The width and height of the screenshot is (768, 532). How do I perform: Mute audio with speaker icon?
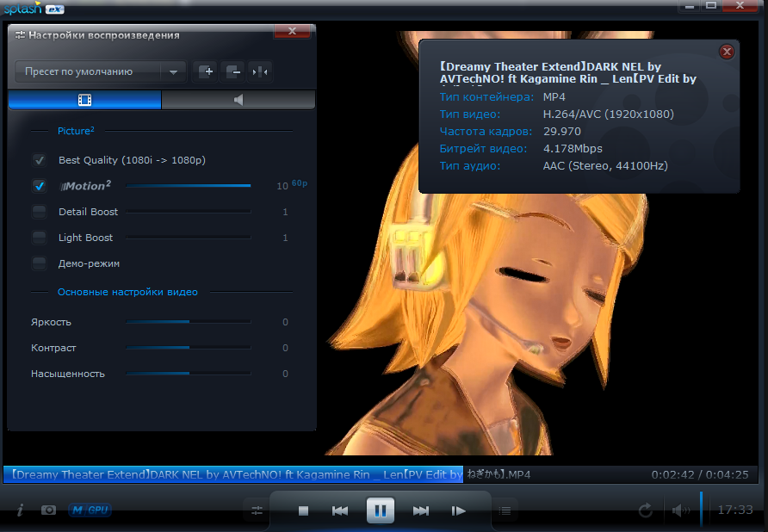(681, 510)
